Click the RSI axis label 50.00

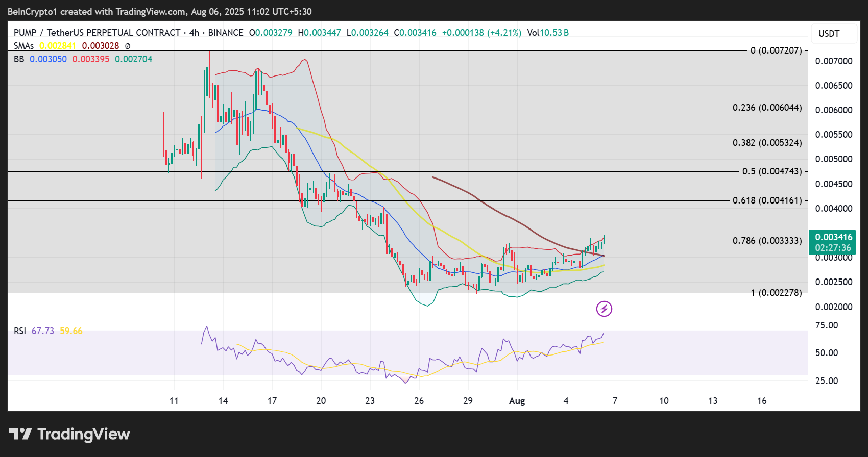click(x=827, y=353)
